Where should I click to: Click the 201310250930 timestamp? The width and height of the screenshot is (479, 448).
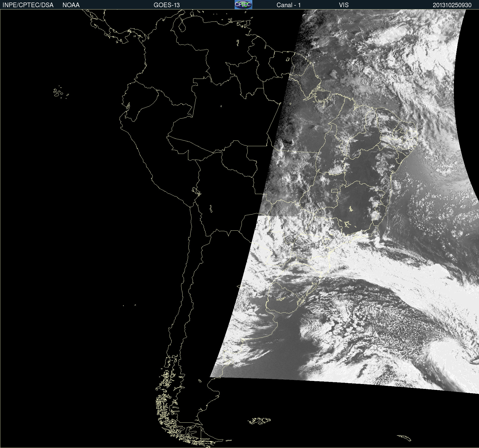[x=452, y=5]
